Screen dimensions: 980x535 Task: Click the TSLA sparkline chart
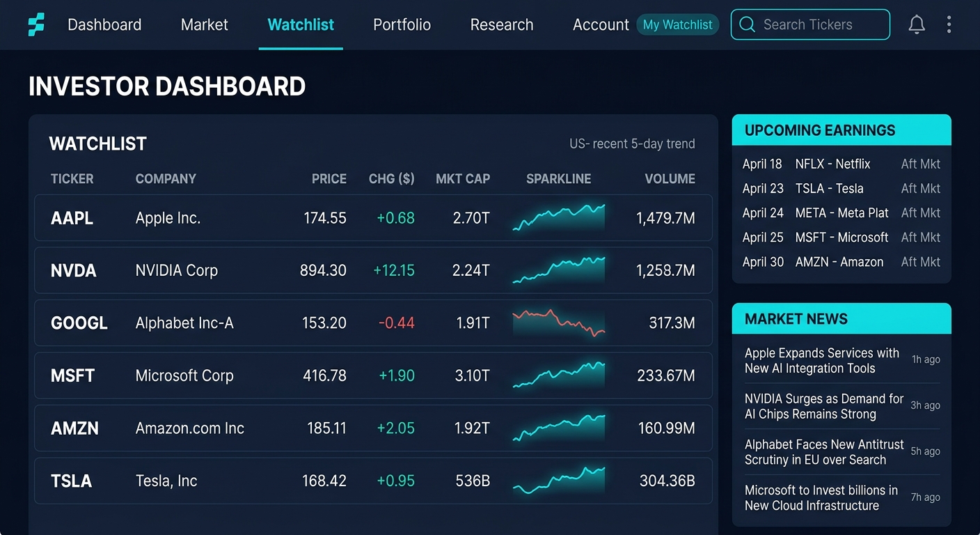pyautogui.click(x=559, y=481)
